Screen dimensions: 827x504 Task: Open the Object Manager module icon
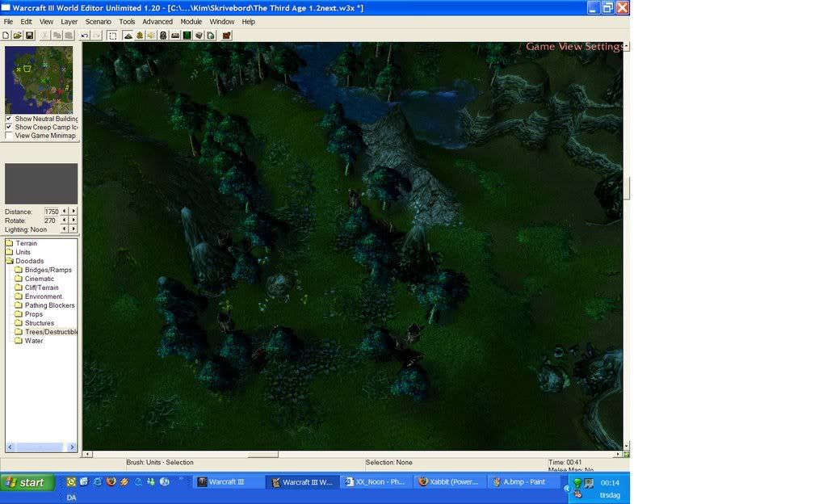(x=199, y=36)
